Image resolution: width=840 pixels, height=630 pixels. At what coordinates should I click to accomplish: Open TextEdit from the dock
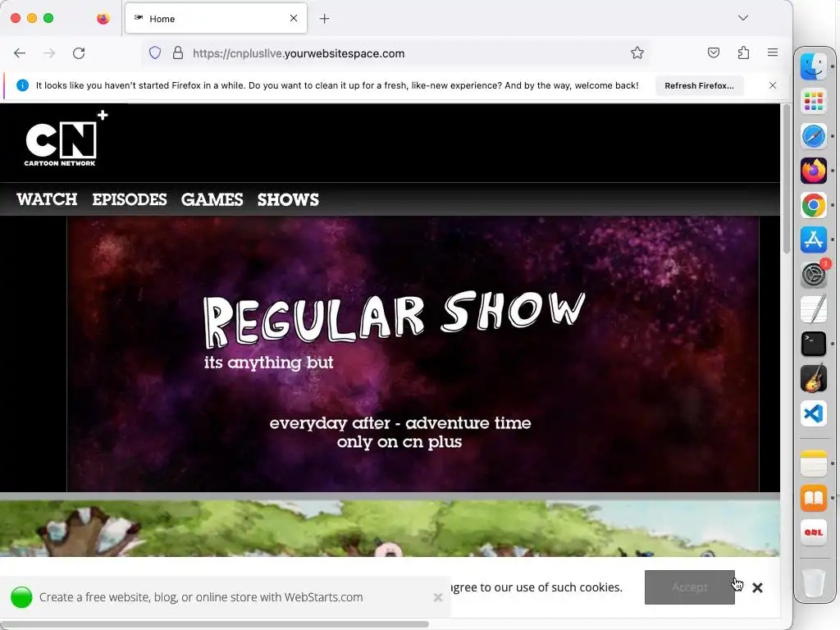click(814, 309)
